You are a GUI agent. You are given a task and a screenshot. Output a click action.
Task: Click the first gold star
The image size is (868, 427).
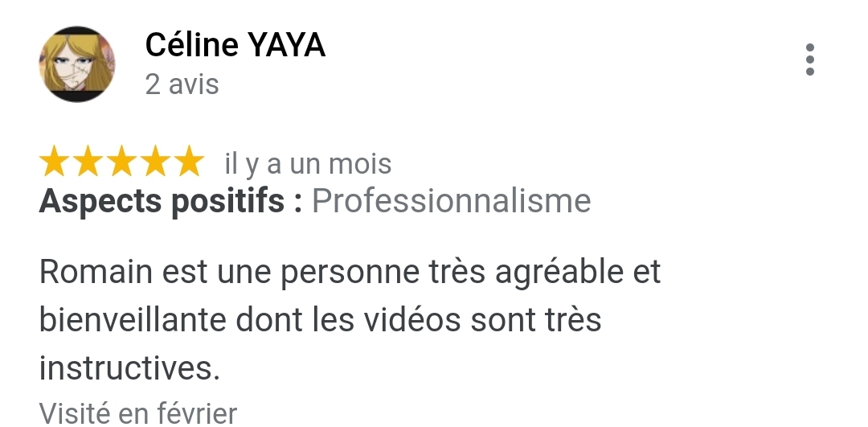click(55, 161)
